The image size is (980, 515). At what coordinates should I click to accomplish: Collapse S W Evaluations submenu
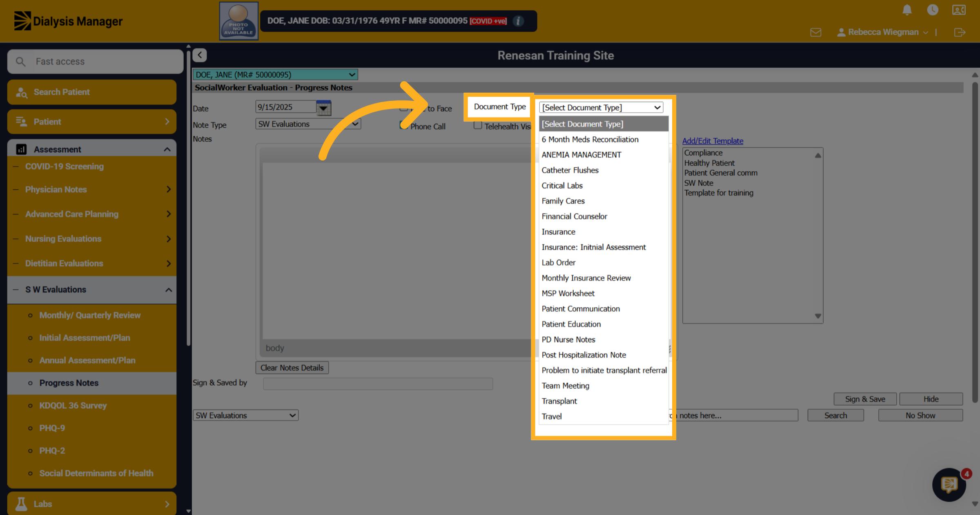coord(168,290)
